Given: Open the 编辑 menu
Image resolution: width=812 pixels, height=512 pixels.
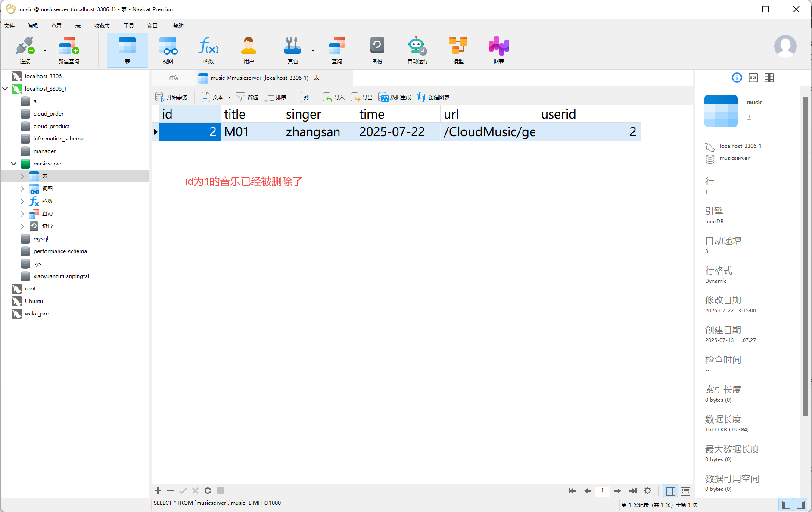Looking at the screenshot, I should pyautogui.click(x=33, y=26).
